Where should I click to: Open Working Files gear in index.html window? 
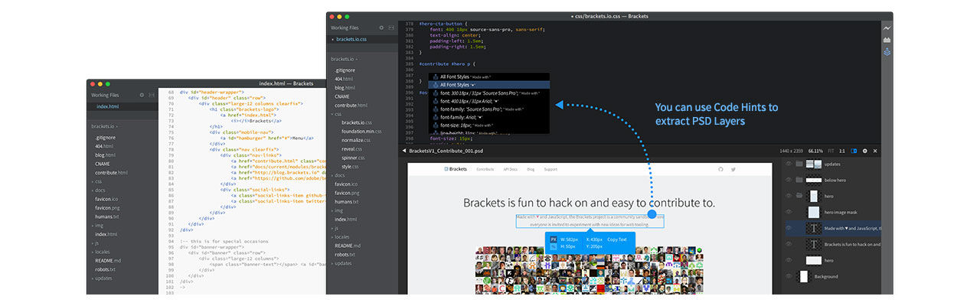(142, 95)
